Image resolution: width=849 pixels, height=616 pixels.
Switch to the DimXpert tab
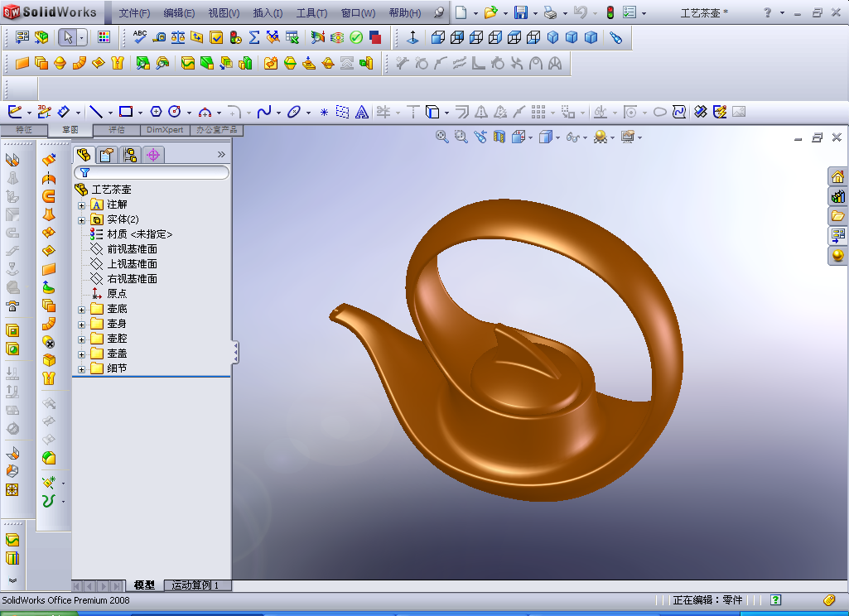(x=165, y=130)
